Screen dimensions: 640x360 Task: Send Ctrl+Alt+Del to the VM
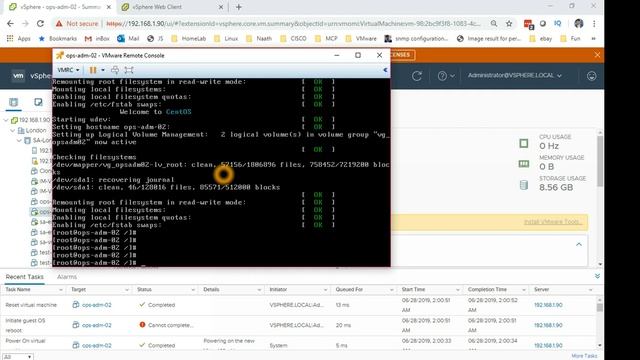point(115,70)
